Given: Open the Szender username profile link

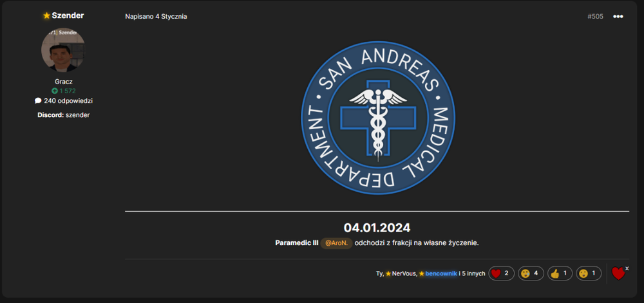Looking at the screenshot, I should 68,15.
